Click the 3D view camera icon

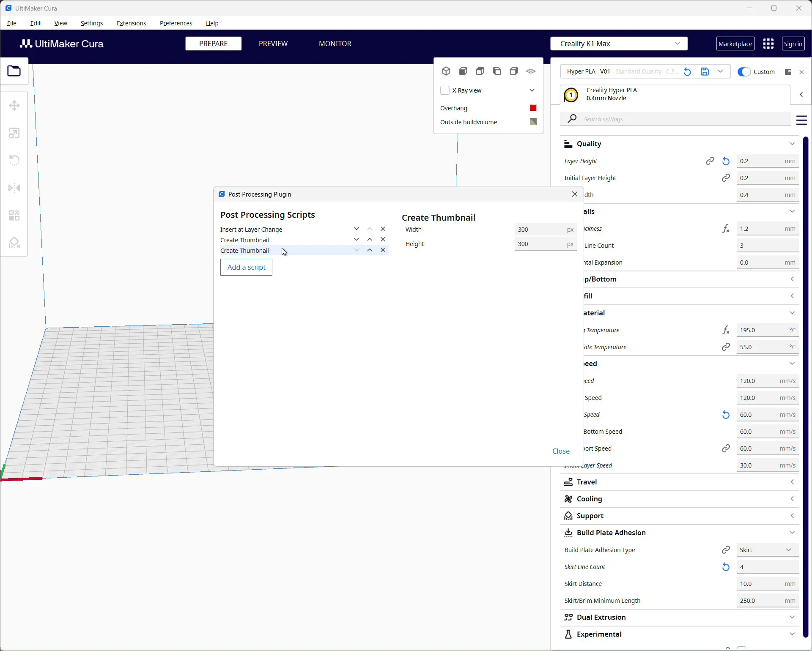pyautogui.click(x=446, y=71)
